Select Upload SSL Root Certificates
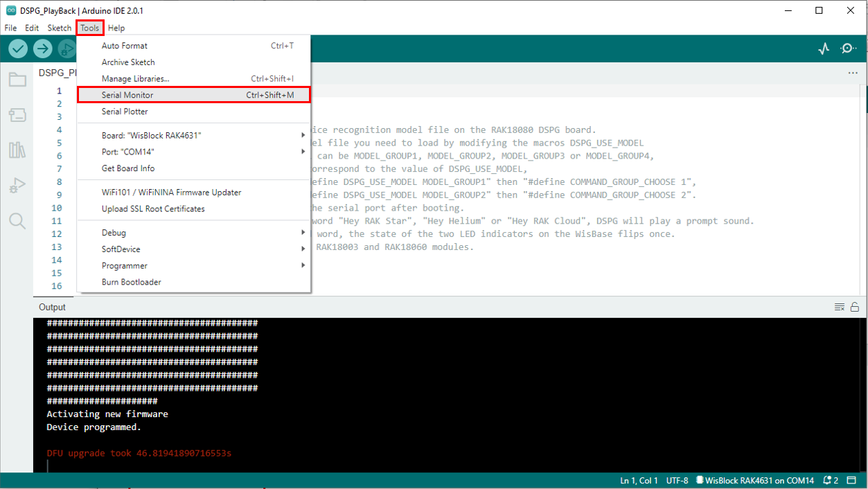 point(194,209)
